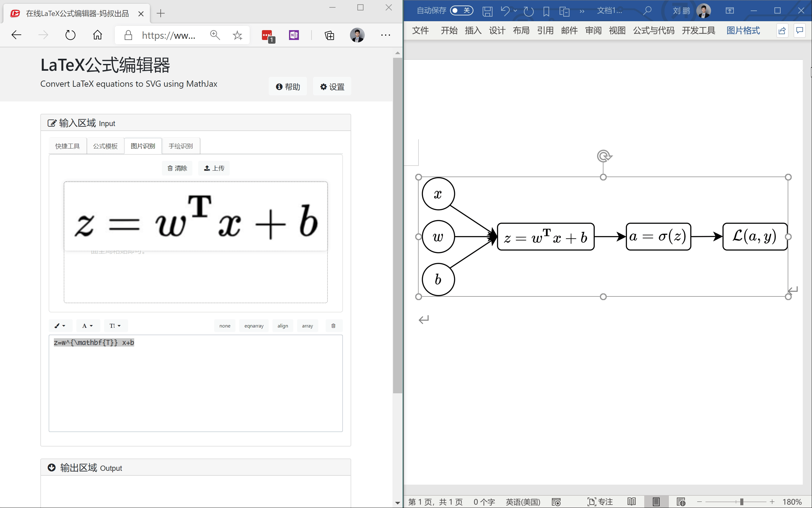The height and width of the screenshot is (508, 812).
Task: Click the browser home icon
Action: [x=98, y=35]
